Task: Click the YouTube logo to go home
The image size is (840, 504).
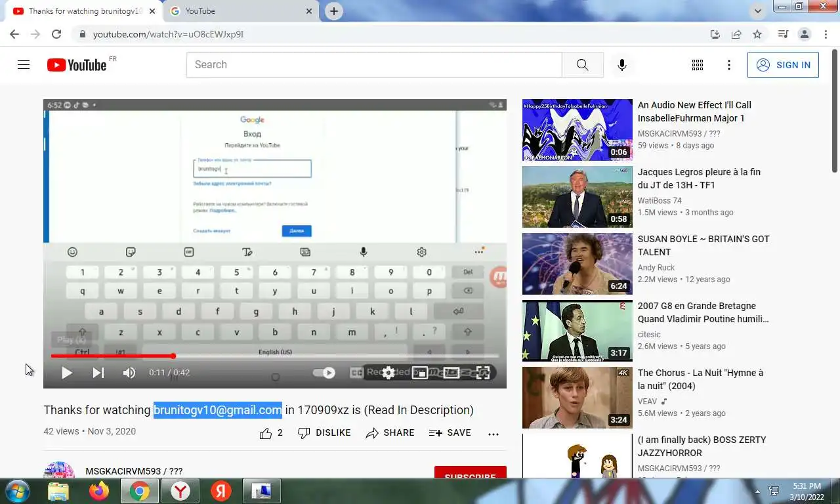Action: 77,65
